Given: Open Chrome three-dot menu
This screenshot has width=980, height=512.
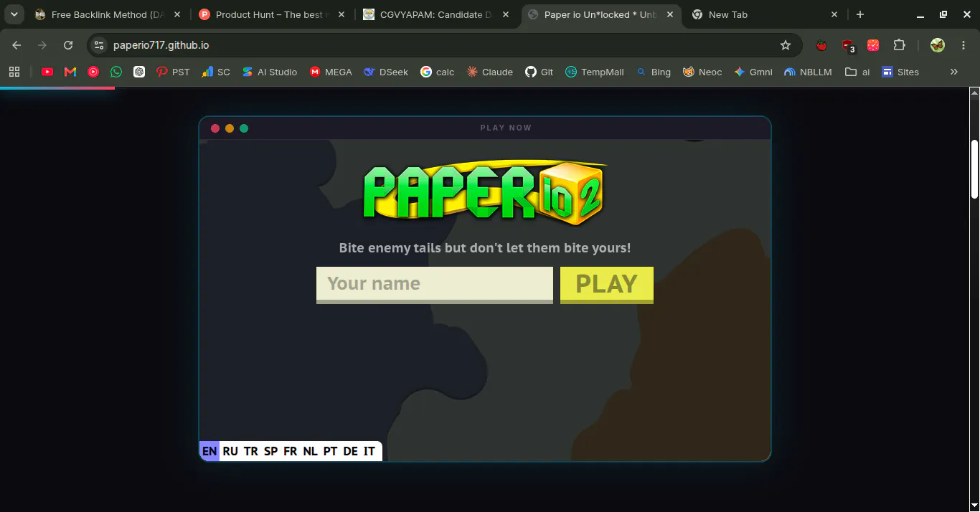Looking at the screenshot, I should coord(963,45).
